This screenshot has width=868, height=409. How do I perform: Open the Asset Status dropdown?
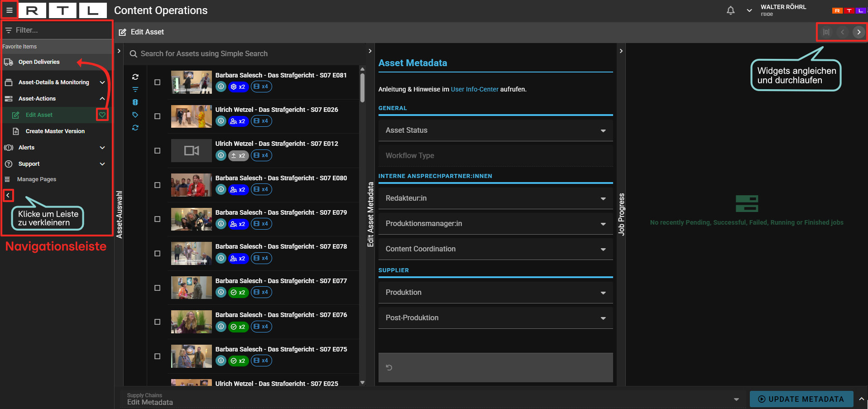pyautogui.click(x=495, y=130)
